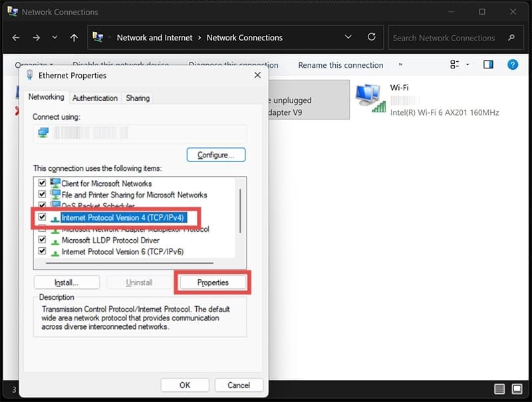This screenshot has width=532, height=402.
Task: Click the Properties button
Action: pos(213,282)
